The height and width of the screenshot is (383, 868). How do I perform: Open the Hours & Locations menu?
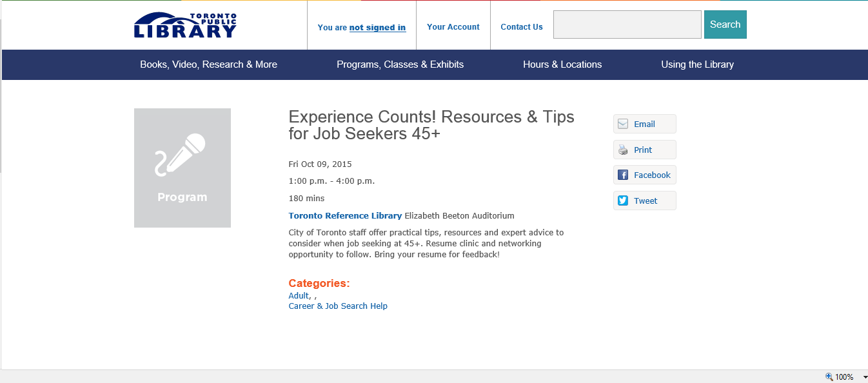(x=562, y=64)
